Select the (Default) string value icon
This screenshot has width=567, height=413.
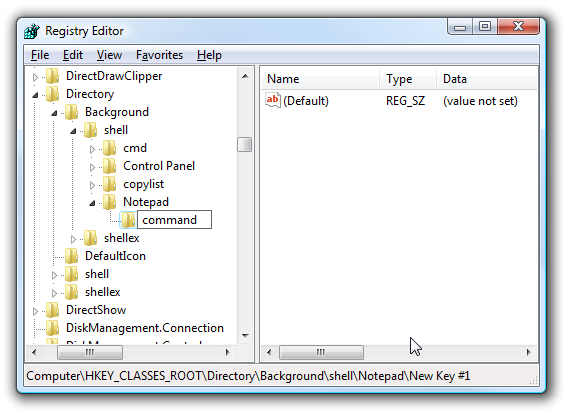coord(273,100)
